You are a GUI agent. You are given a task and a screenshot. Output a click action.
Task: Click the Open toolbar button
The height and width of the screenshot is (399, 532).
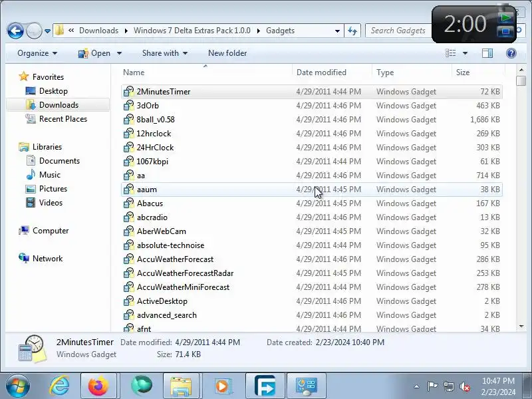(x=94, y=53)
